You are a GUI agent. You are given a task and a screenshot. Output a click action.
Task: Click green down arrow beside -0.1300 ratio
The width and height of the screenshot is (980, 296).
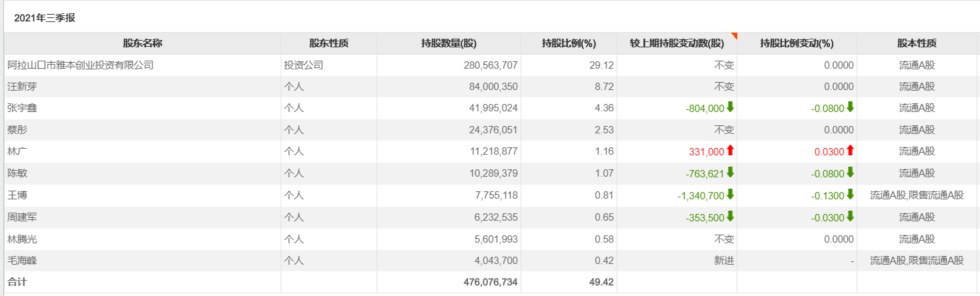(850, 195)
